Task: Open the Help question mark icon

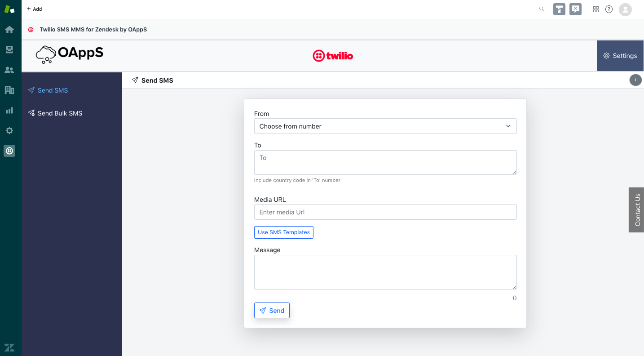Action: [x=609, y=9]
